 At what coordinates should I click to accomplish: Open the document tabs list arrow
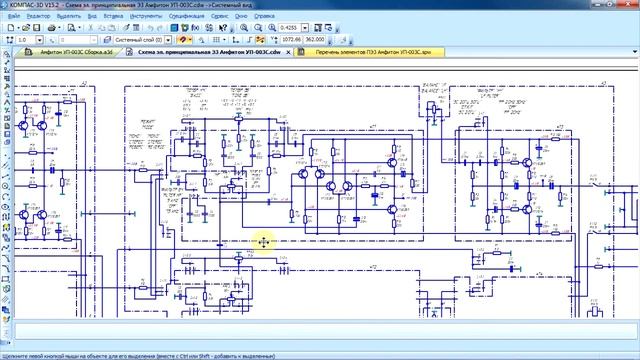click(634, 52)
